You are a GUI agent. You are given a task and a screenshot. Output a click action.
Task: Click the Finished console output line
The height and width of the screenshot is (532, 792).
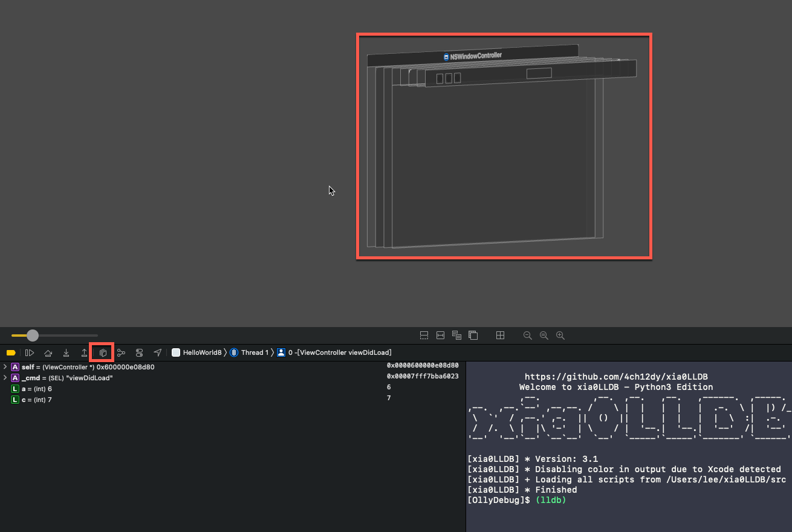click(522, 490)
